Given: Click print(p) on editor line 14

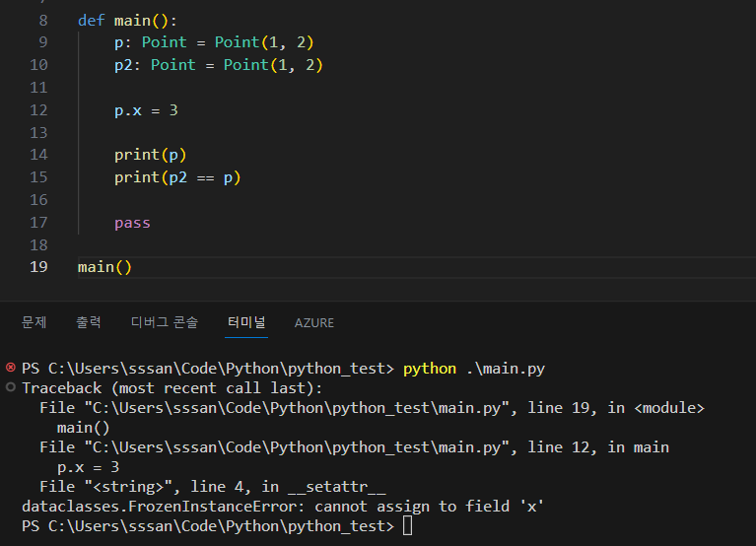Looking at the screenshot, I should pyautogui.click(x=150, y=155).
